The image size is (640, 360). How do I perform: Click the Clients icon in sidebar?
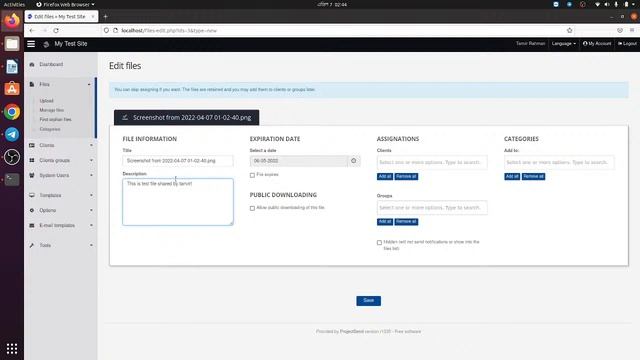[32, 145]
